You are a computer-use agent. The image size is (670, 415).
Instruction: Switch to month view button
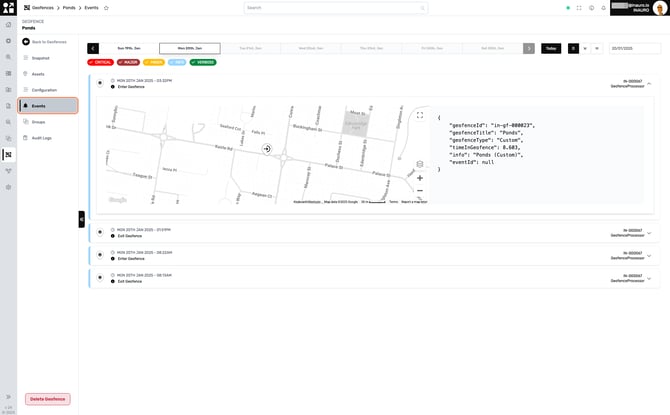tap(597, 48)
